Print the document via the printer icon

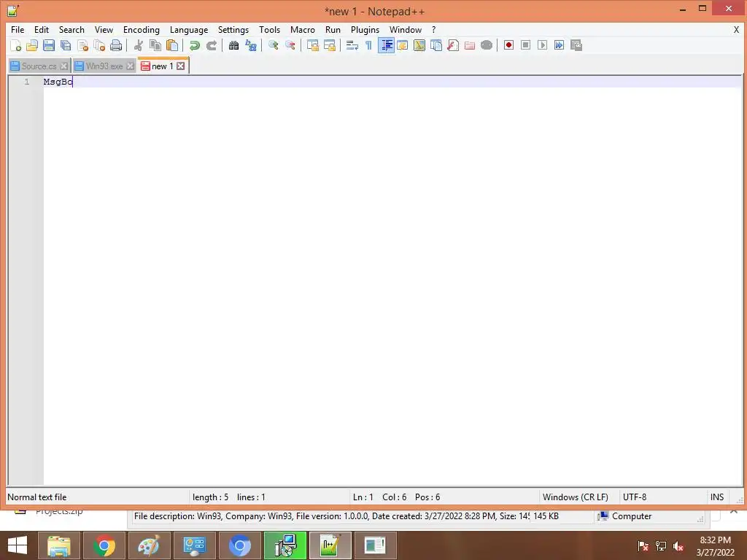click(116, 45)
